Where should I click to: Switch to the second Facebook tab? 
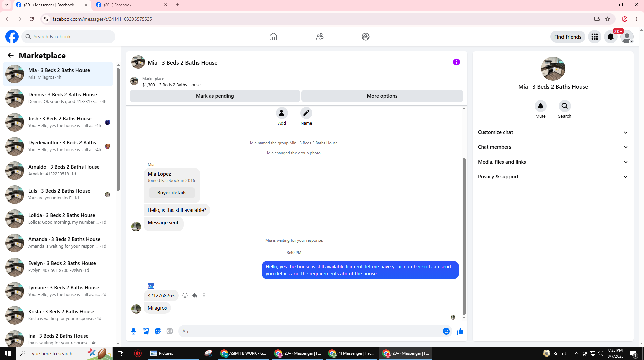(x=131, y=5)
